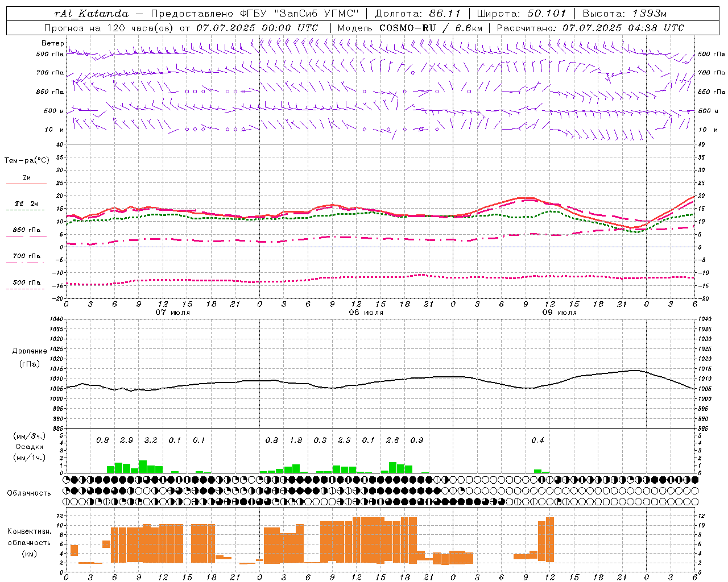Click the 09 июля date label
The image size is (728, 582).
coord(560,312)
